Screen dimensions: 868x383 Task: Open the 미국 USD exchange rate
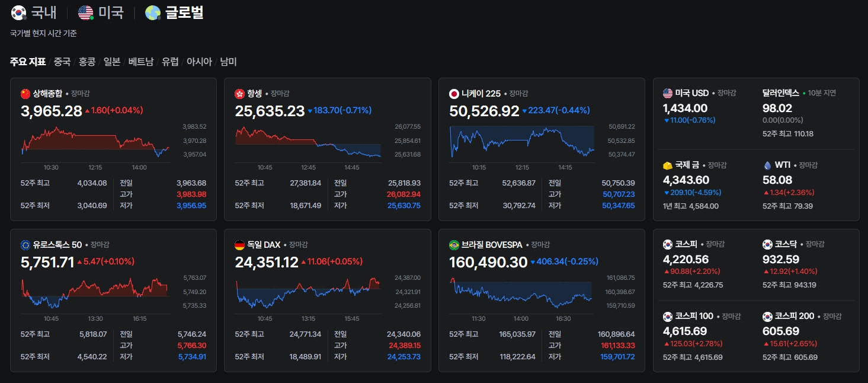point(692,93)
